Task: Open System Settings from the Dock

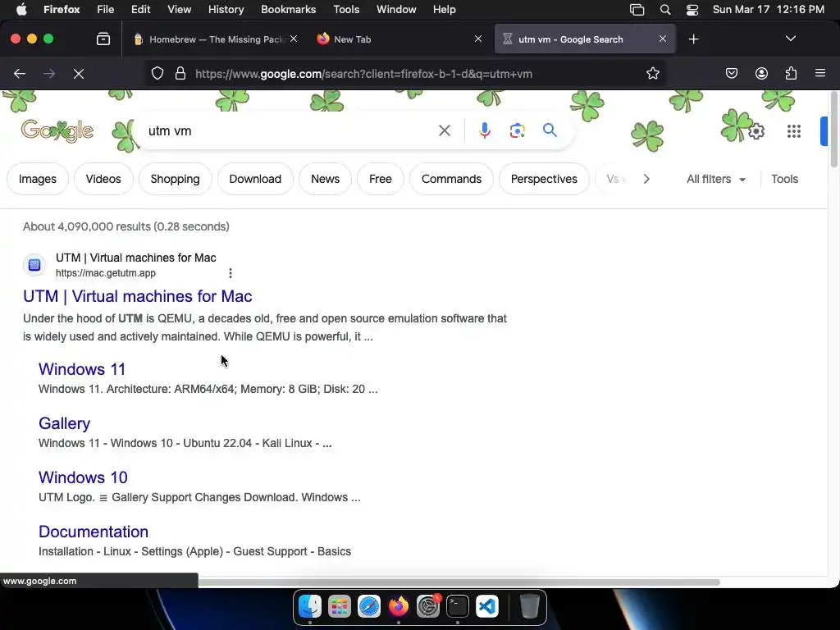Action: point(427,606)
